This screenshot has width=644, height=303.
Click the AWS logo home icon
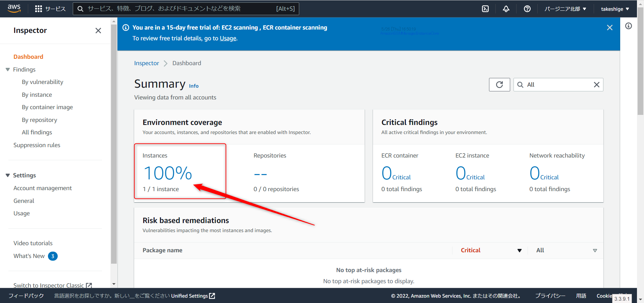[x=14, y=8]
